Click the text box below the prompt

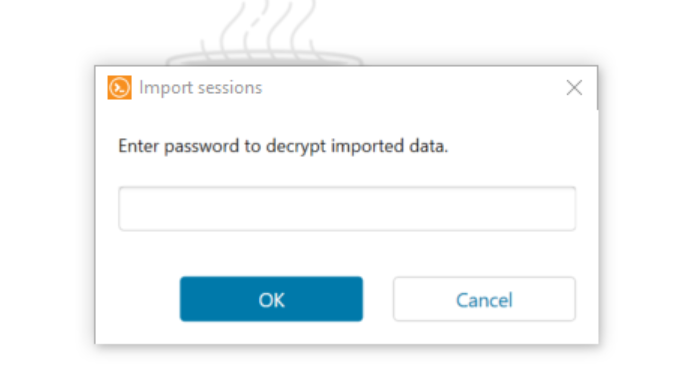[347, 208]
